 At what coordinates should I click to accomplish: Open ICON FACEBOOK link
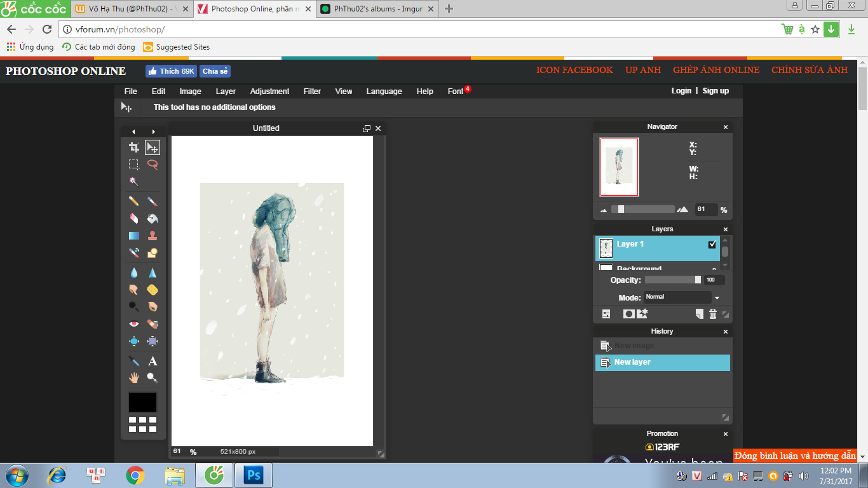(x=574, y=70)
